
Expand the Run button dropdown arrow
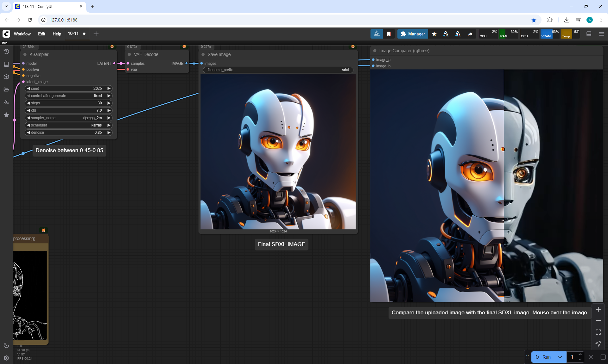click(560, 357)
